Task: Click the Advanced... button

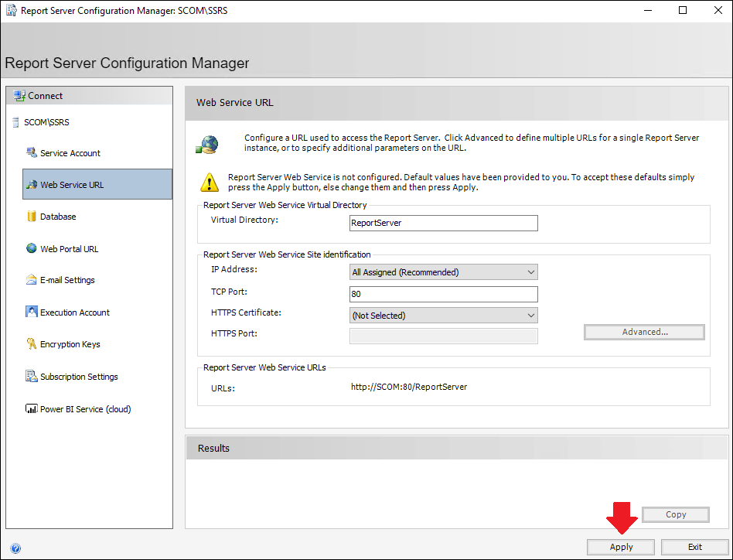Action: click(x=644, y=332)
